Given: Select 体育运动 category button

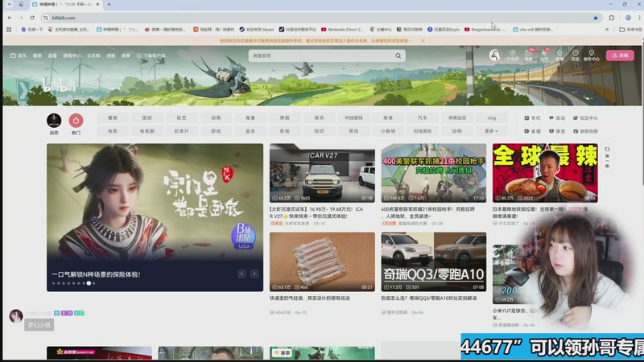Looking at the screenshot, I should 456,117.
